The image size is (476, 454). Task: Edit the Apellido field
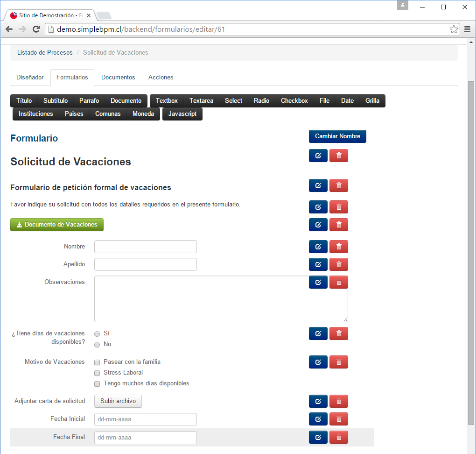(318, 264)
